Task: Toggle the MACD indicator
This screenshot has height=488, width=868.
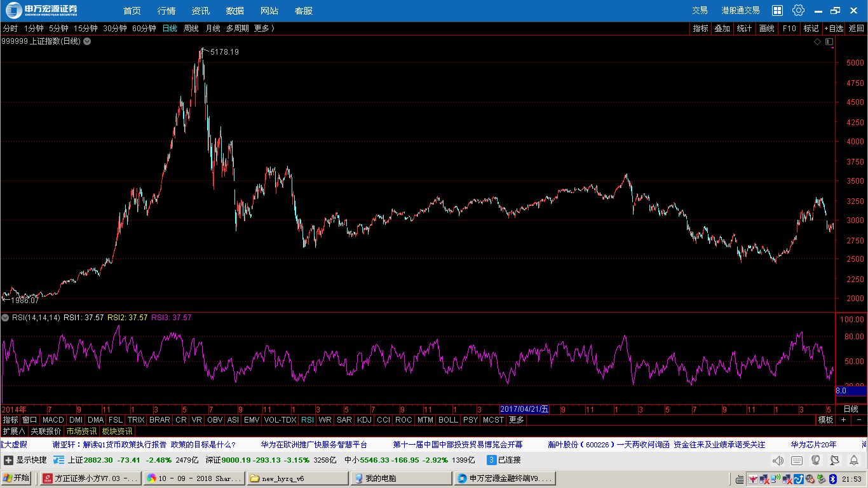Action: point(53,420)
